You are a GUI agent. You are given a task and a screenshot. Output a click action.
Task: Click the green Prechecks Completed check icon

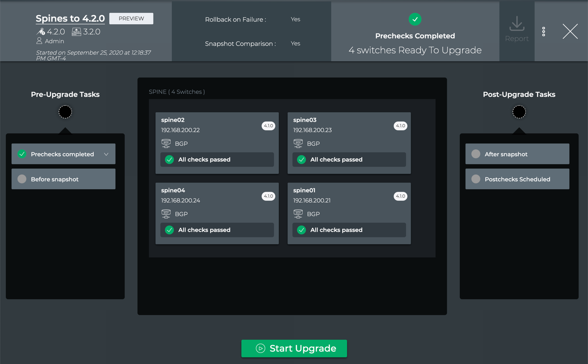(415, 19)
